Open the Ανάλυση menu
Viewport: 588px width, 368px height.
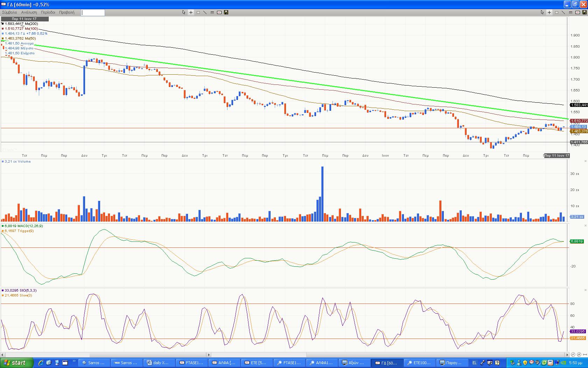pos(29,12)
